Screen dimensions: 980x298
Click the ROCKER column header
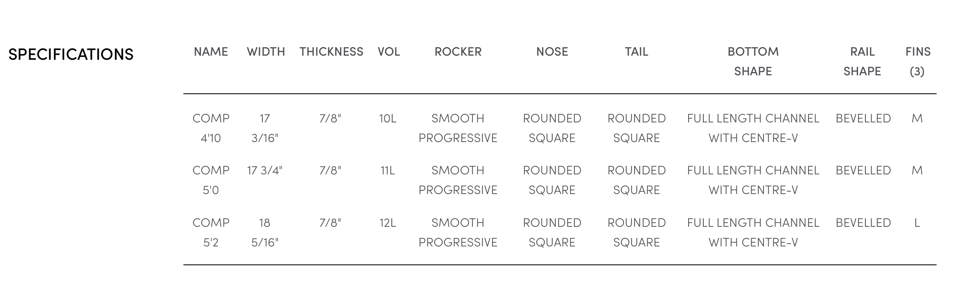pyautogui.click(x=458, y=52)
